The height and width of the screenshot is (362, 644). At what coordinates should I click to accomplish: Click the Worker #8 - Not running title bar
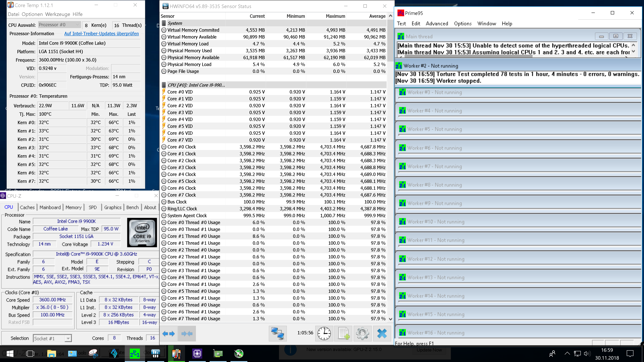[519, 185]
